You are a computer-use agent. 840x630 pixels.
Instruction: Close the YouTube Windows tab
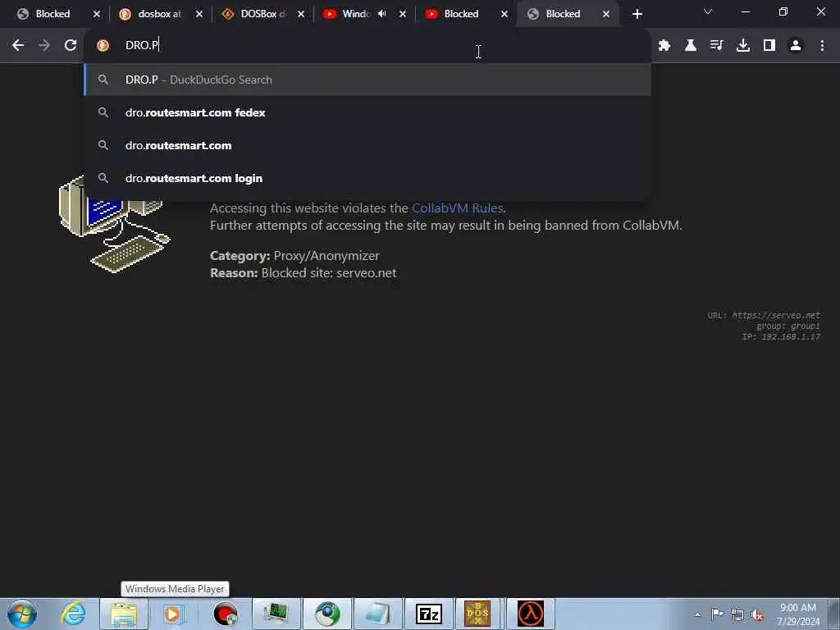click(403, 14)
